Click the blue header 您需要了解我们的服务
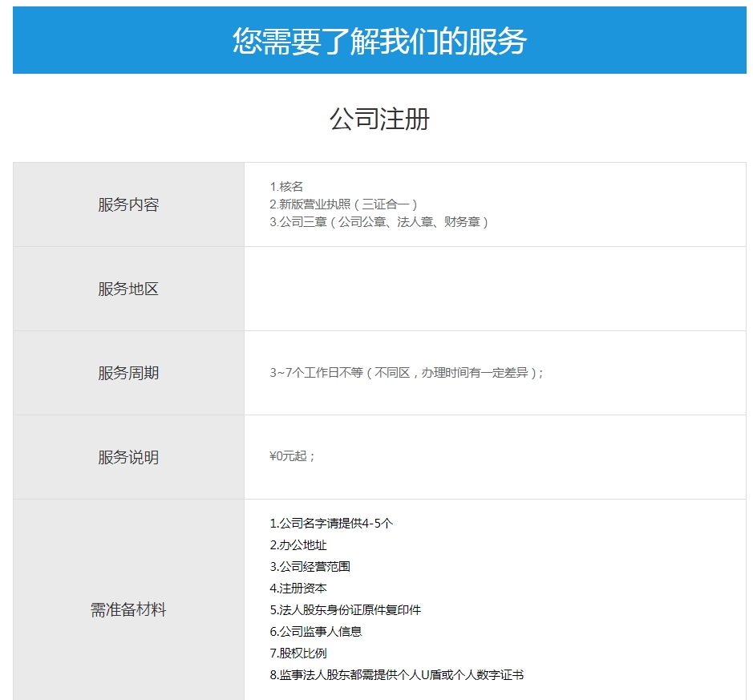Image resolution: width=753 pixels, height=700 pixels. 376,38
